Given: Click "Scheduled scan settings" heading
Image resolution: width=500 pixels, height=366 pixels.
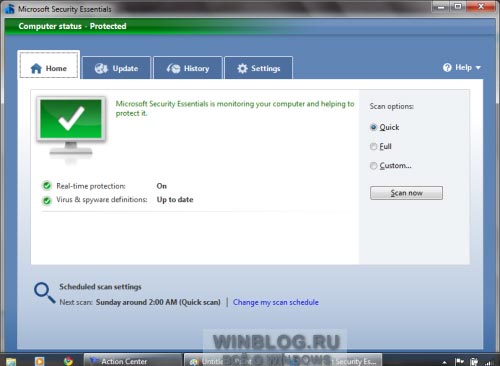Looking at the screenshot, I should tap(100, 287).
